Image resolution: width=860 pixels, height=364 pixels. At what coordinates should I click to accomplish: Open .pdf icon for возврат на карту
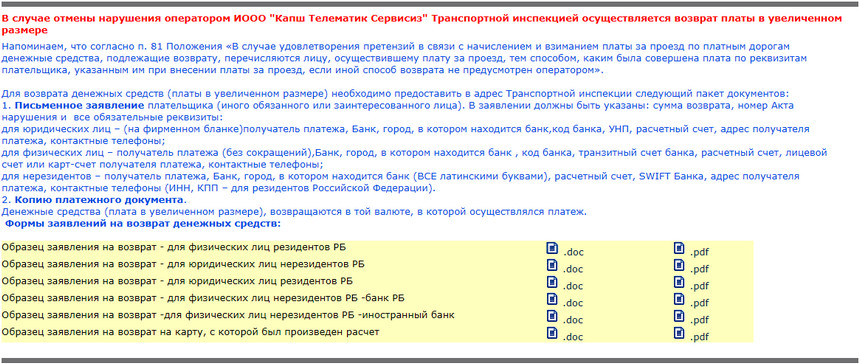[680, 333]
